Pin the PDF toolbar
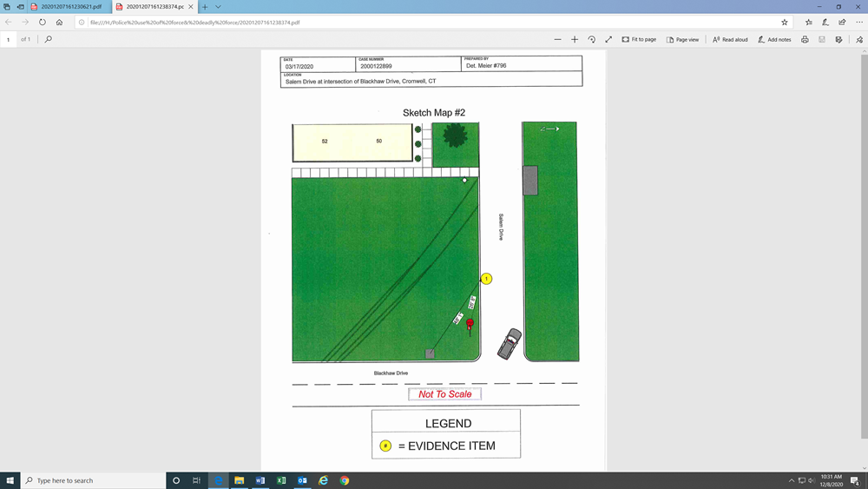Image resolution: width=868 pixels, height=489 pixels. point(858,39)
